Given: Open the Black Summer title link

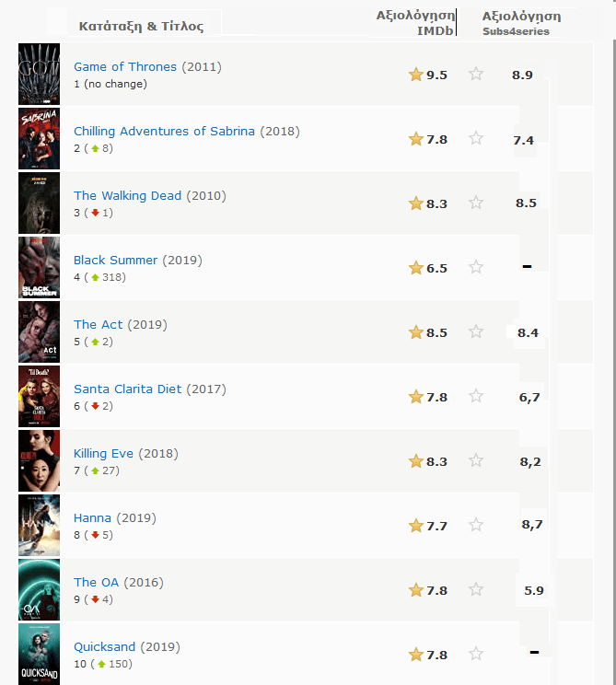Looking at the screenshot, I should coord(115,260).
